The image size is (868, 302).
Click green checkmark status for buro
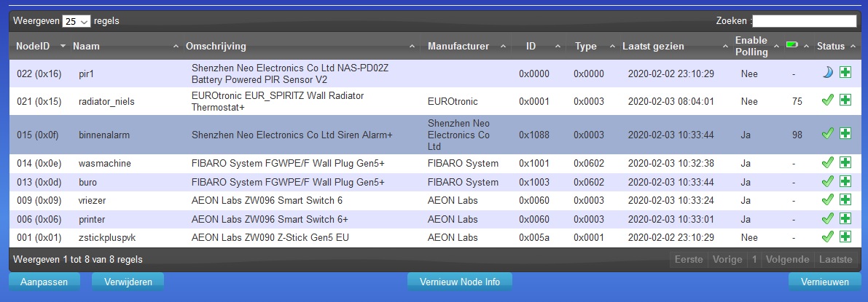pos(828,181)
